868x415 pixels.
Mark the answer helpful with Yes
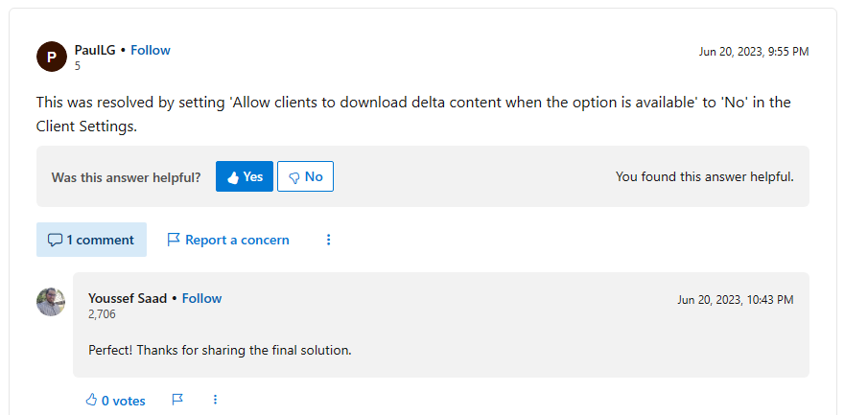[x=245, y=176]
